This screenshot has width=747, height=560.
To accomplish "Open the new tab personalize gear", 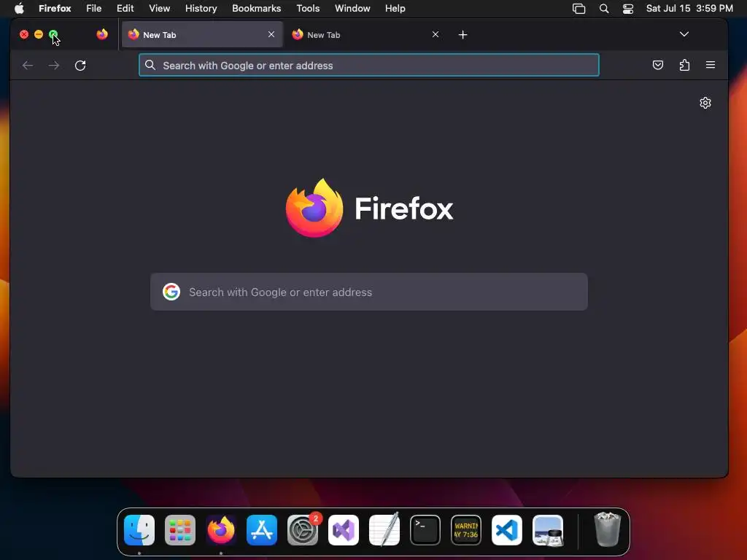I will point(705,103).
